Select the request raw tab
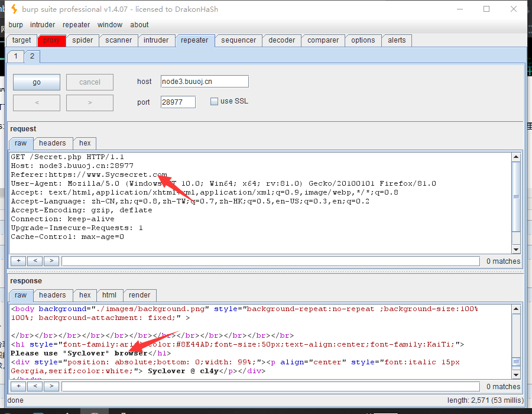Screen dimensions: 532x414 click(x=21, y=143)
